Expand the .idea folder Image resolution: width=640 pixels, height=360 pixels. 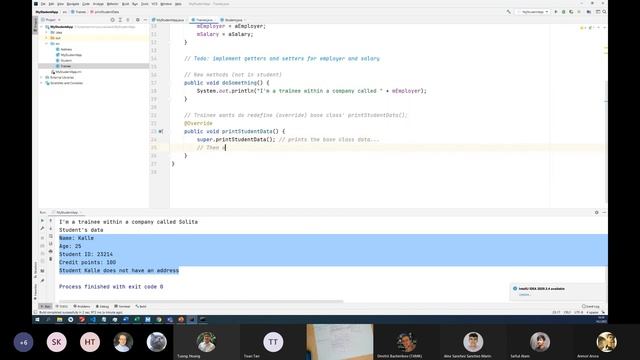tap(47, 32)
